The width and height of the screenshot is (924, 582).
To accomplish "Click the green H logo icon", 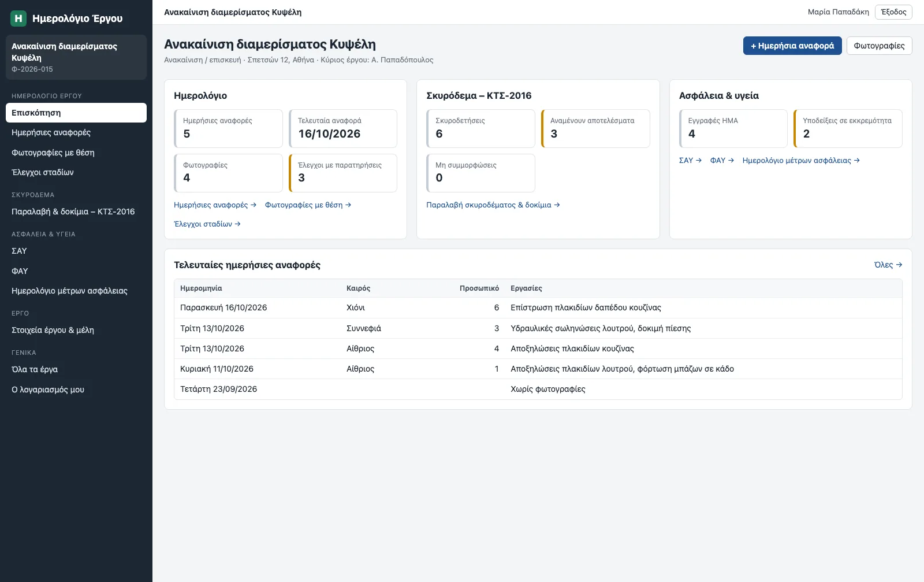I will coord(18,18).
